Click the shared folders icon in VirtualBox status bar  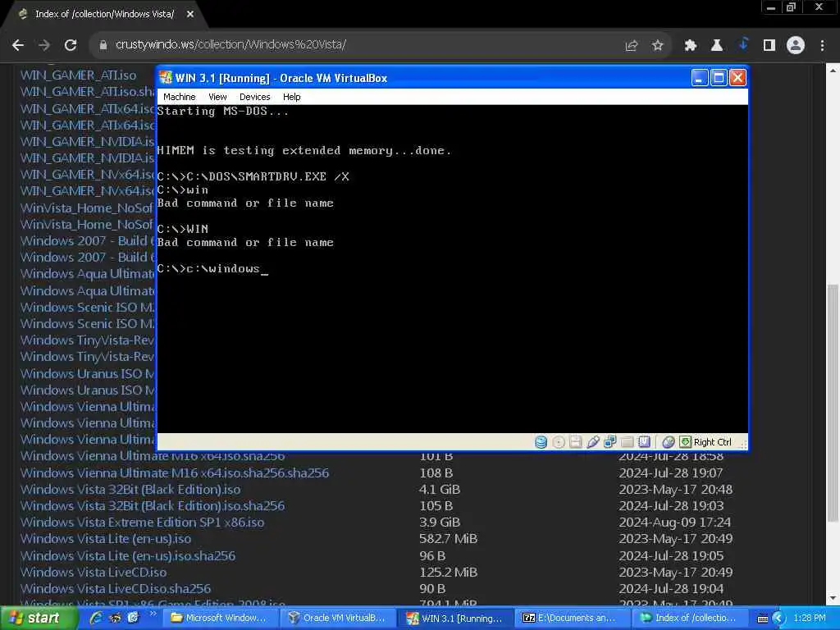(x=627, y=442)
